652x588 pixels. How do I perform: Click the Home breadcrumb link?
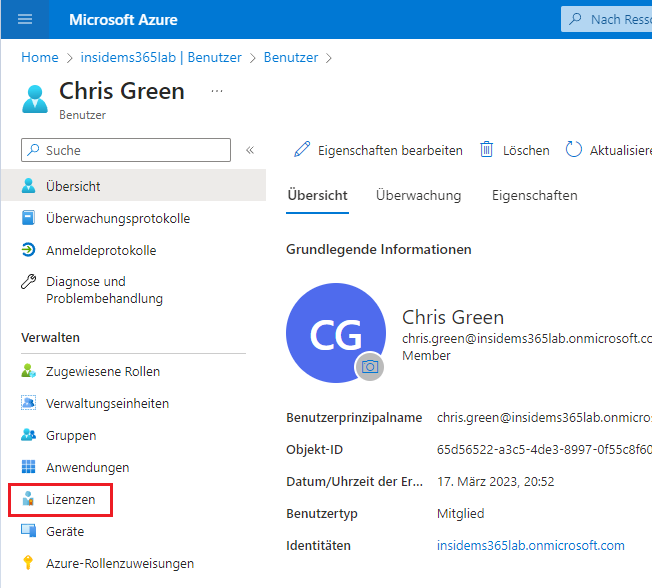click(x=40, y=57)
